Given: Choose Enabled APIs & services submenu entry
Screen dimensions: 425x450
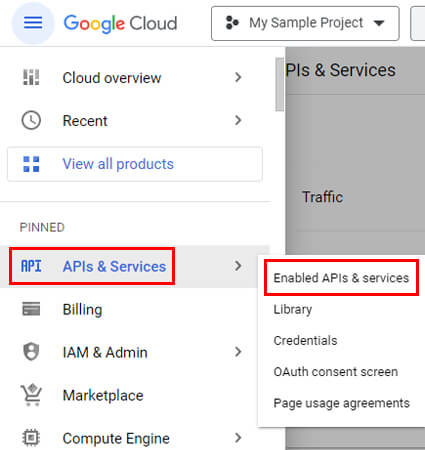Looking at the screenshot, I should coord(341,278).
